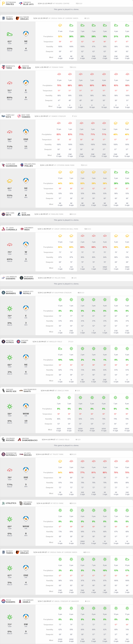Viewport: 133px width, 644px height.
Task: Click the 77% PRECIP value in Nationals–Braves summary
Action: point(9,485)
